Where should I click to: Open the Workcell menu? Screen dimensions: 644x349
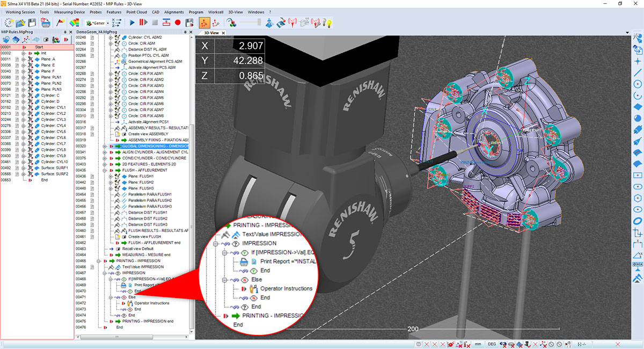point(216,11)
